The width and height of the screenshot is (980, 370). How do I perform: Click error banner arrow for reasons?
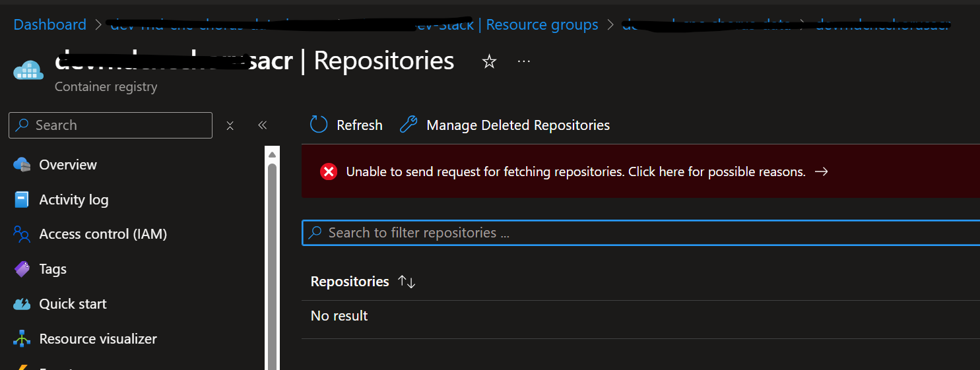[821, 171]
